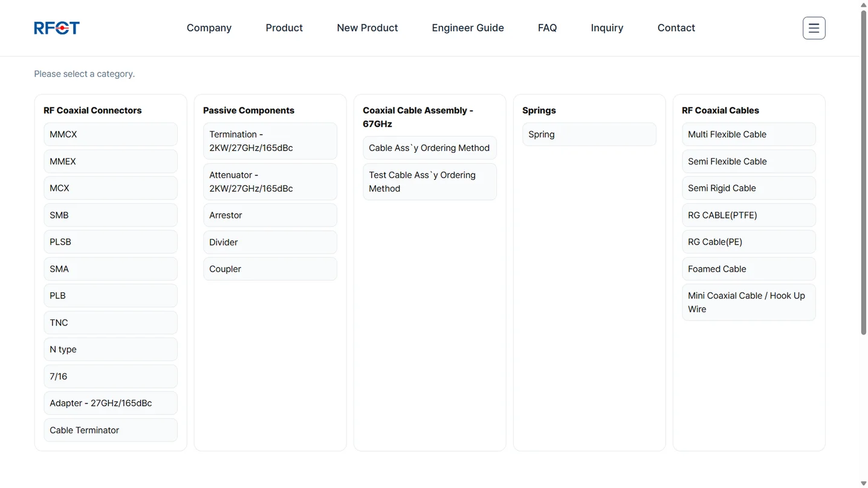Choose Mini Coaxial Cable / Hook Up Wire
The width and height of the screenshot is (868, 488).
(x=748, y=302)
